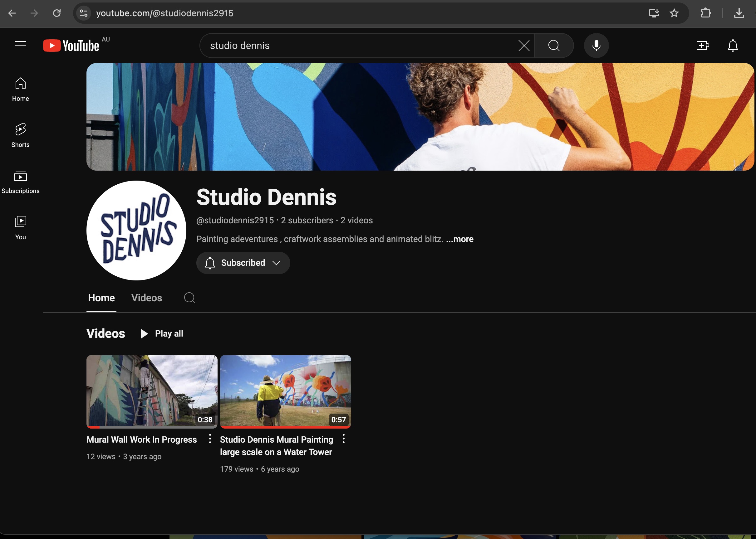Click the 2 subscribers count text
Viewport: 756px width, 539px height.
pyautogui.click(x=307, y=221)
